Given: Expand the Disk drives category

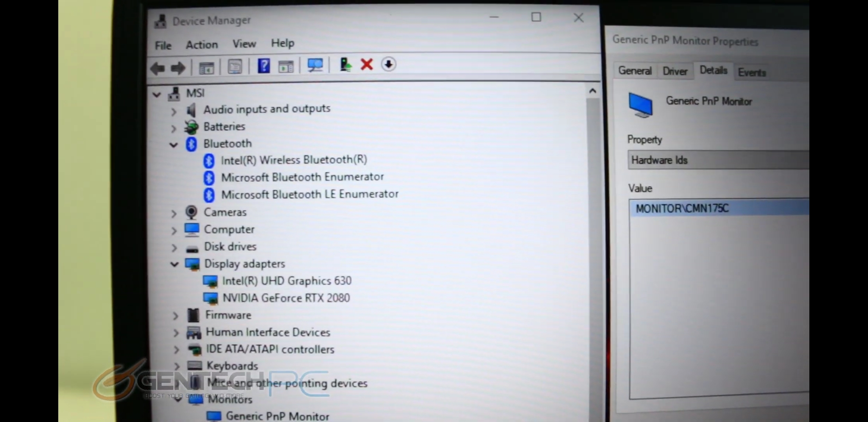Looking at the screenshot, I should click(x=174, y=248).
